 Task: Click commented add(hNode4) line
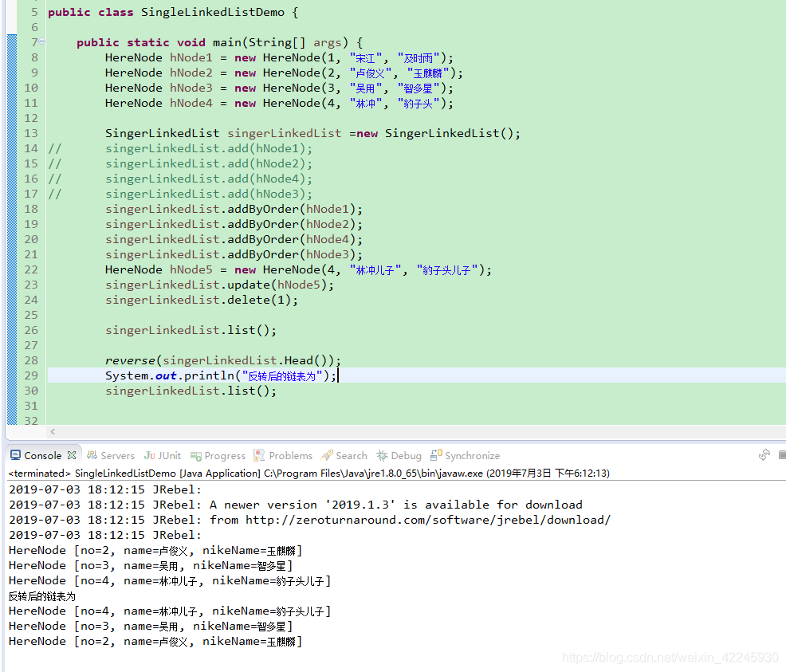click(209, 179)
